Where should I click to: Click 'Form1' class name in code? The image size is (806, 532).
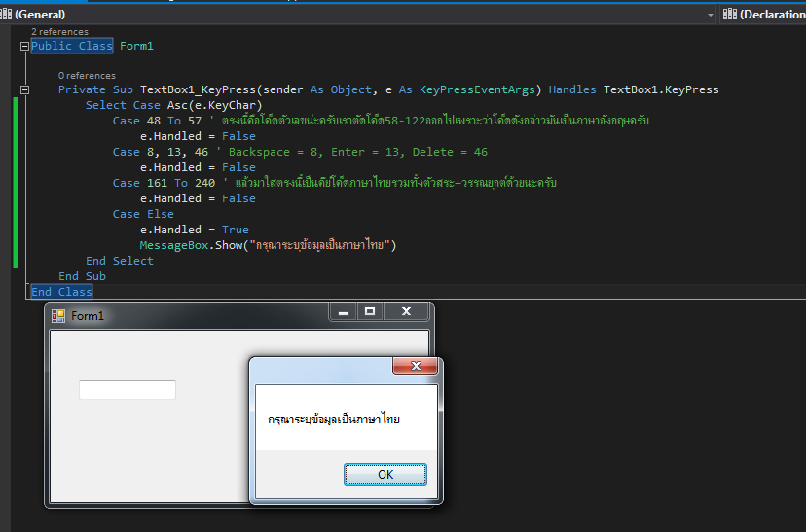(x=136, y=47)
